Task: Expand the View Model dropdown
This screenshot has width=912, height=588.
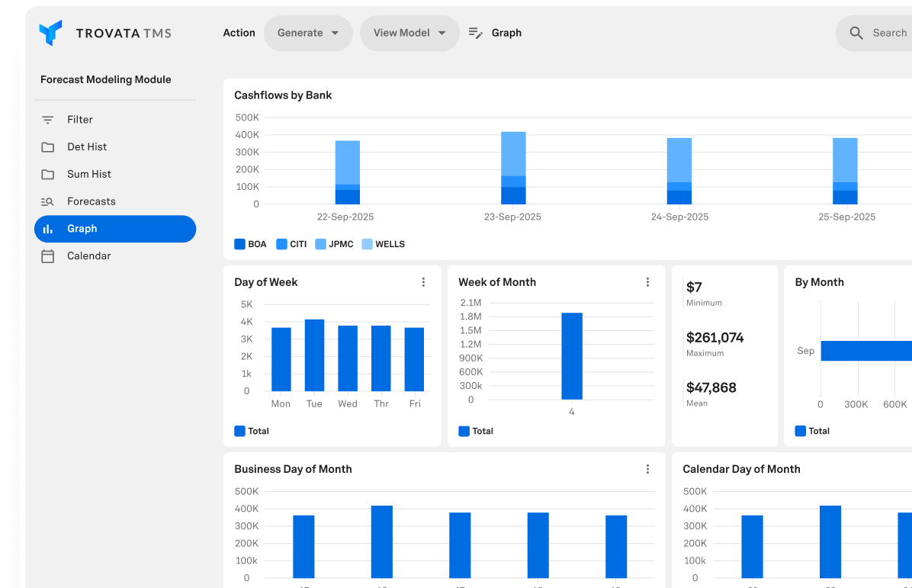Action: 409,33
